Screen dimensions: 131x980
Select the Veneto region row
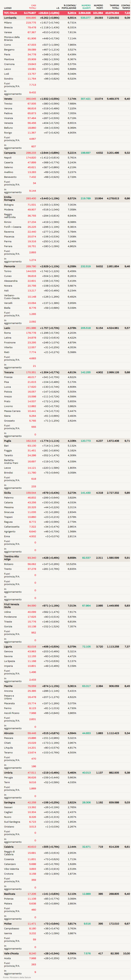[67, 99]
